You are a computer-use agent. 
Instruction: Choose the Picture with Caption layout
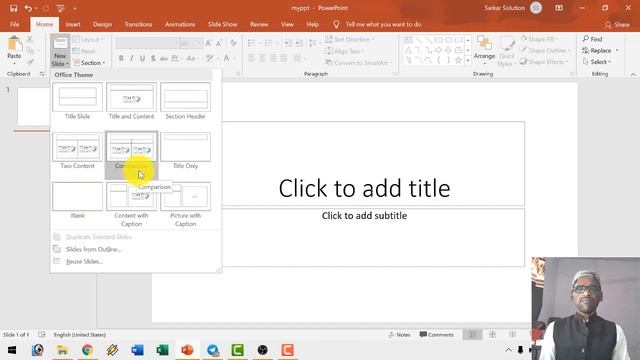(185, 204)
